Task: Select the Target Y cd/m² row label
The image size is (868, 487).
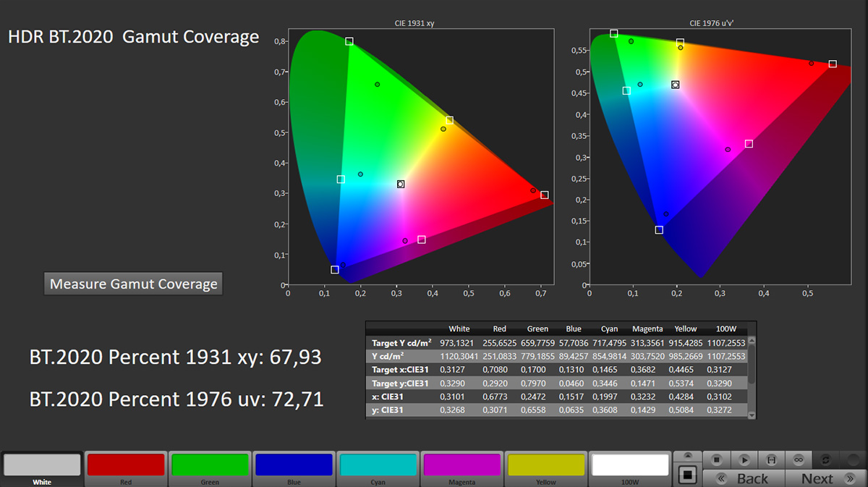Action: point(402,342)
